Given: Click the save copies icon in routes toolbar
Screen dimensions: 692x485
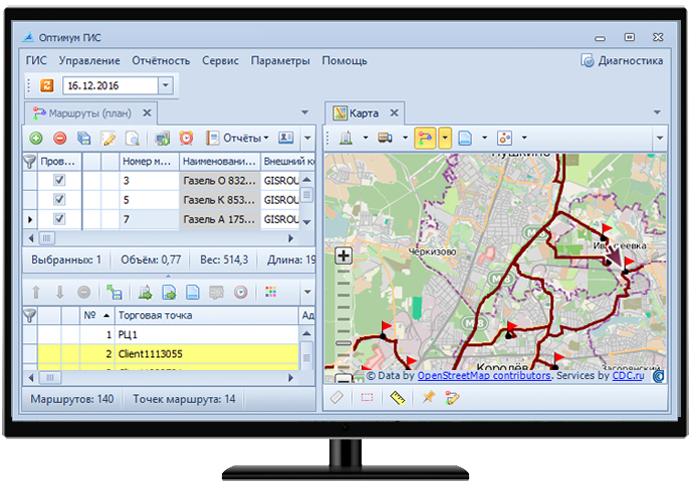Looking at the screenshot, I should 84,138.
